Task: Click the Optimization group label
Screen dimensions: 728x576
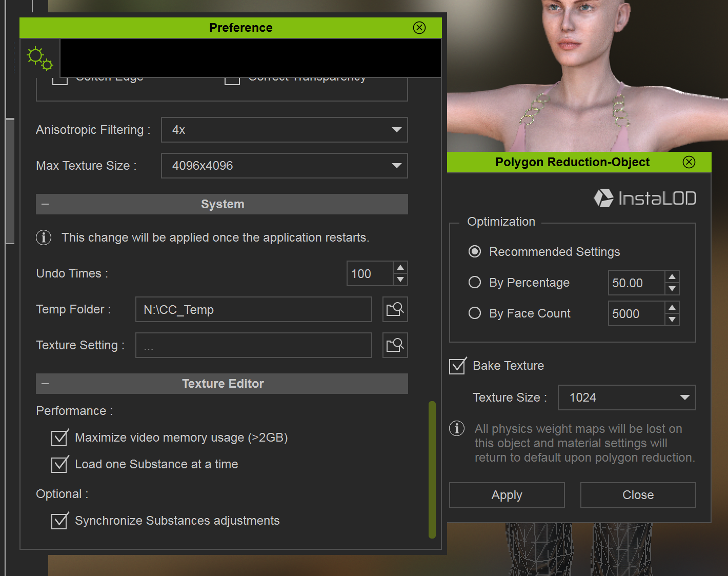Action: (x=501, y=222)
